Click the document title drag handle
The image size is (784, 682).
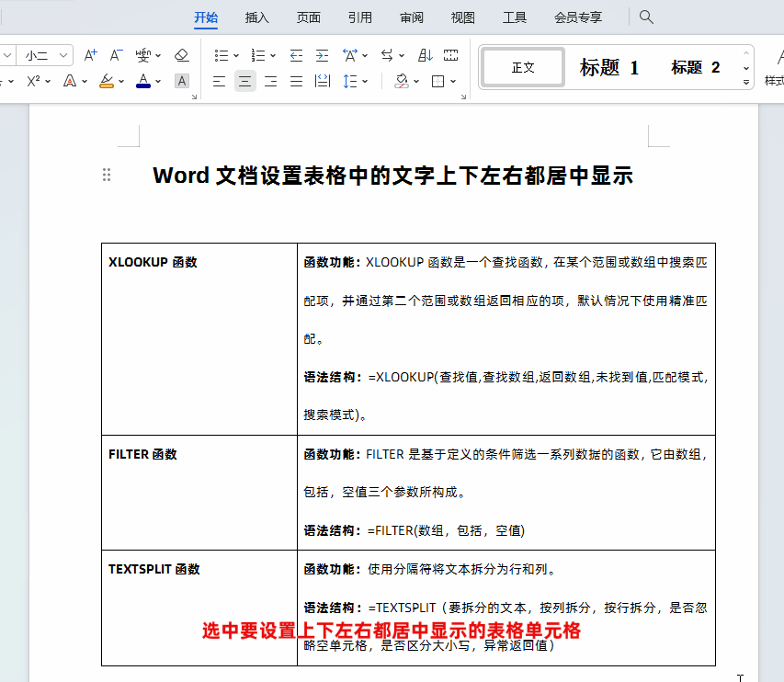pyautogui.click(x=107, y=175)
